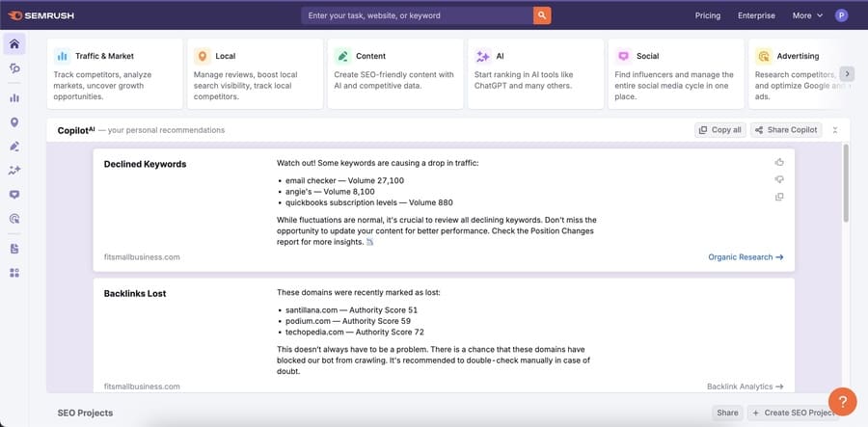
Task: Click the Declined Keywords heading
Action: click(x=145, y=164)
